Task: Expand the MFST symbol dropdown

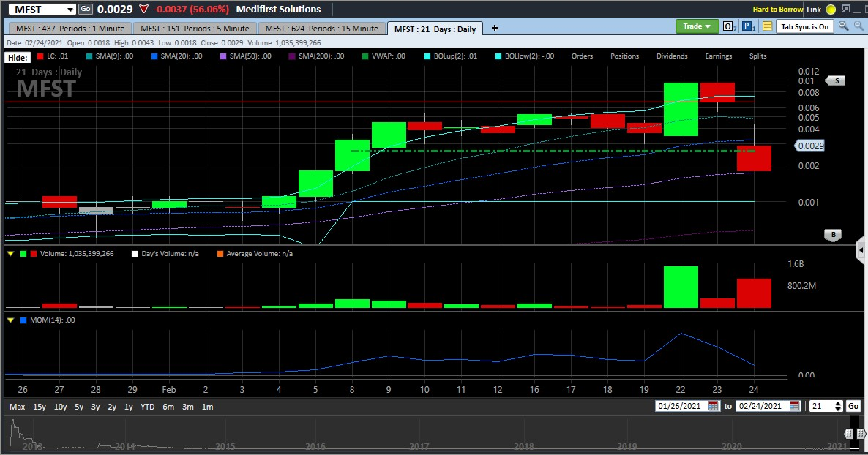Action: click(70, 10)
